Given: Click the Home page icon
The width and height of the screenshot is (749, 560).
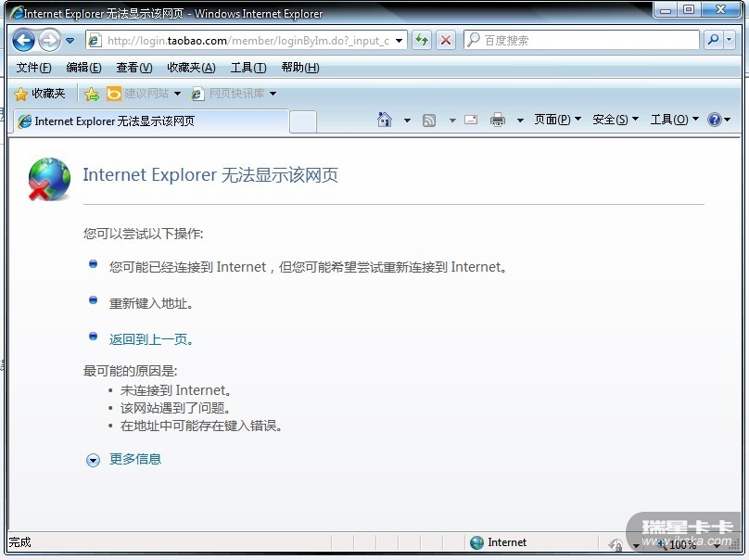Looking at the screenshot, I should tap(385, 120).
